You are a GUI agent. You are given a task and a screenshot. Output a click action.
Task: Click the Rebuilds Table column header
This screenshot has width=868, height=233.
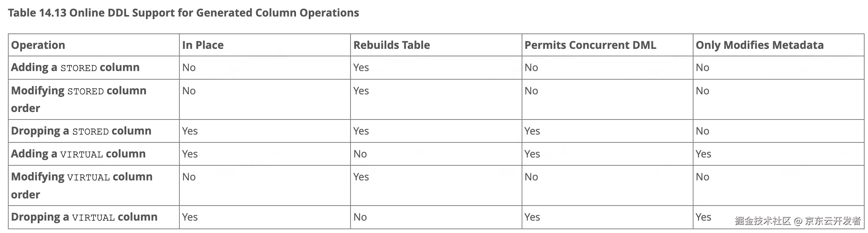392,45
